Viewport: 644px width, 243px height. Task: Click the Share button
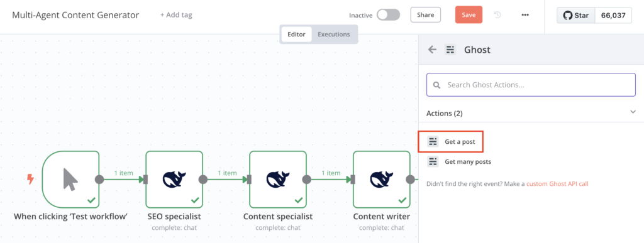pos(426,15)
